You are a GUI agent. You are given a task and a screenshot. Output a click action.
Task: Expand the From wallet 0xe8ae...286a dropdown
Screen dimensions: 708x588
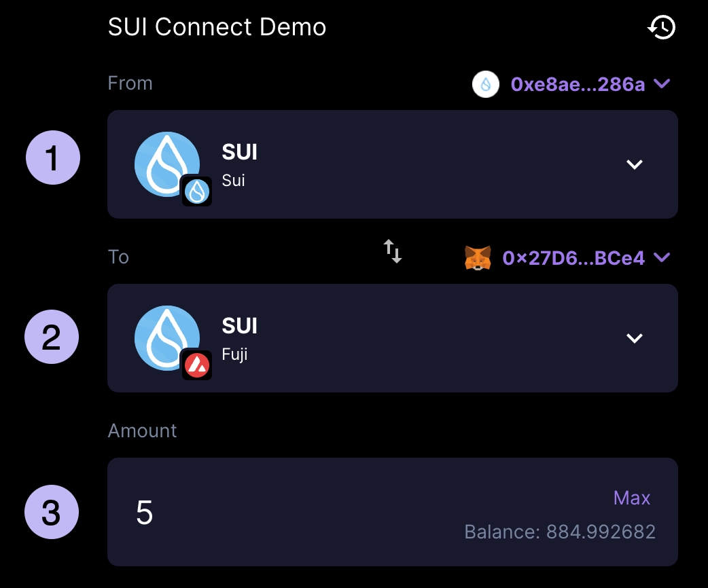click(x=662, y=84)
